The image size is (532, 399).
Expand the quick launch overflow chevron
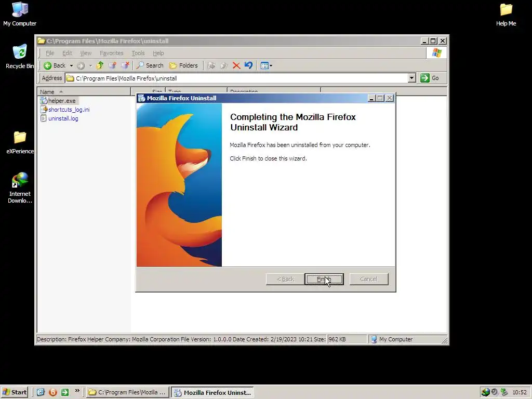point(77,391)
